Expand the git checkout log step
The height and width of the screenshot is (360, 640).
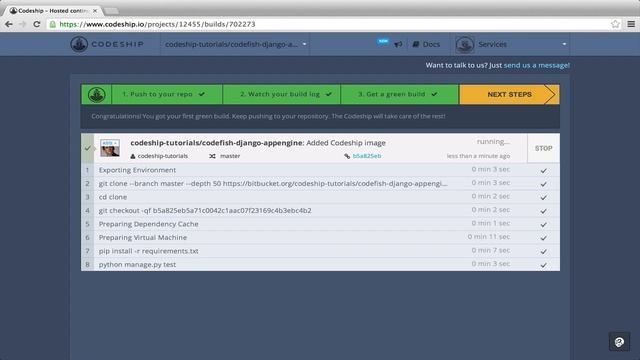[x=320, y=210]
